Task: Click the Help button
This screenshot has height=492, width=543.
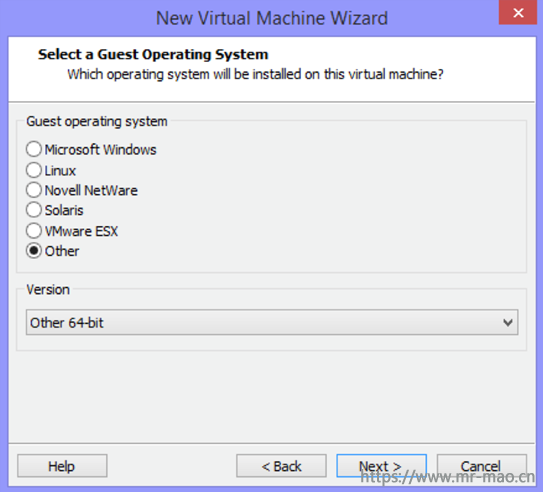Action: [62, 466]
